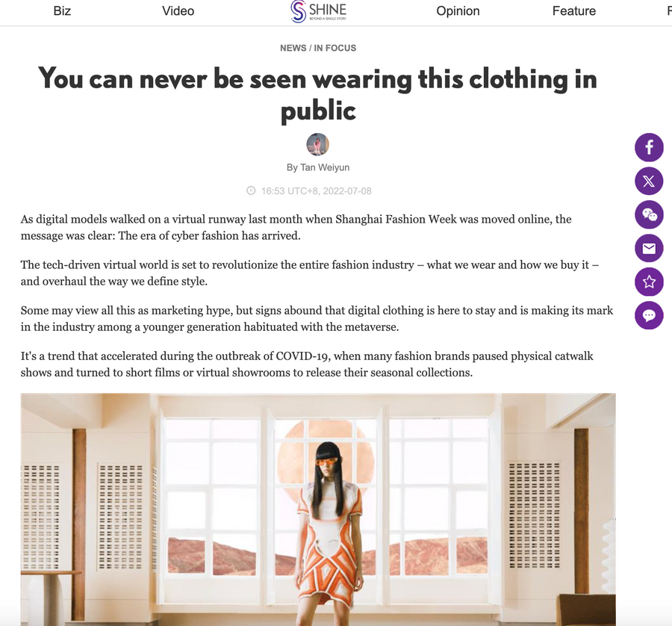Open the Opinion section

pos(458,10)
